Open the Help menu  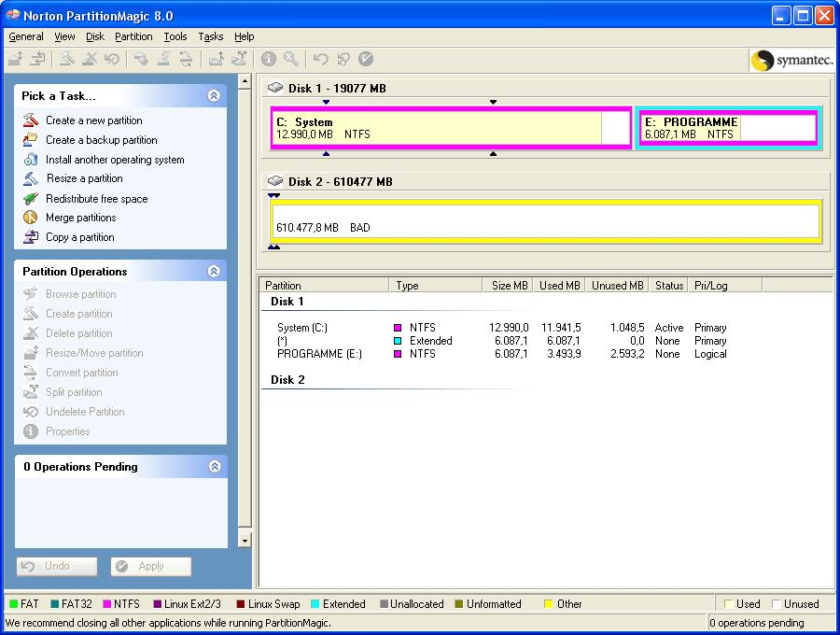point(244,36)
